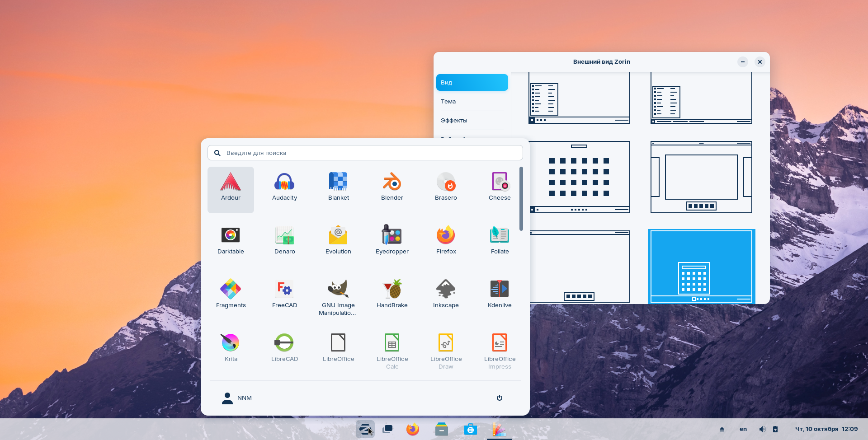Open the taskbar activities overview icon
The height and width of the screenshot is (440, 868).
click(x=387, y=429)
